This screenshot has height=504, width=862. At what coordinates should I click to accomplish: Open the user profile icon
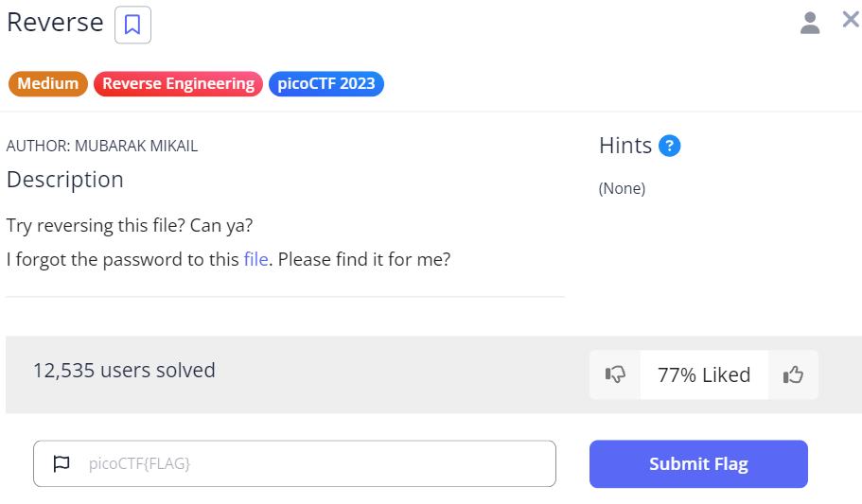click(810, 23)
